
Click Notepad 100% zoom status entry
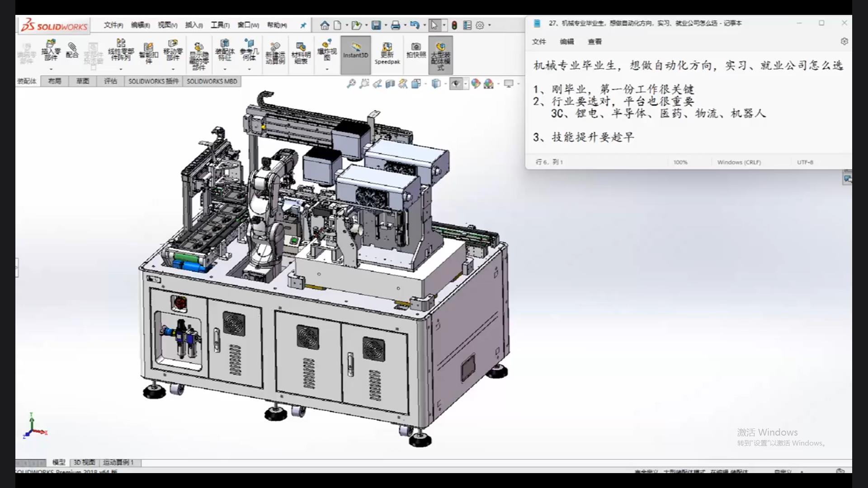(680, 162)
